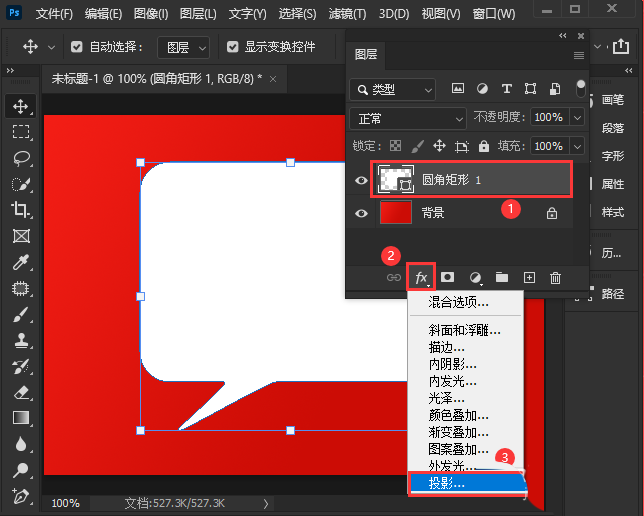
Task: Open the 属性 panel
Action: (x=613, y=184)
